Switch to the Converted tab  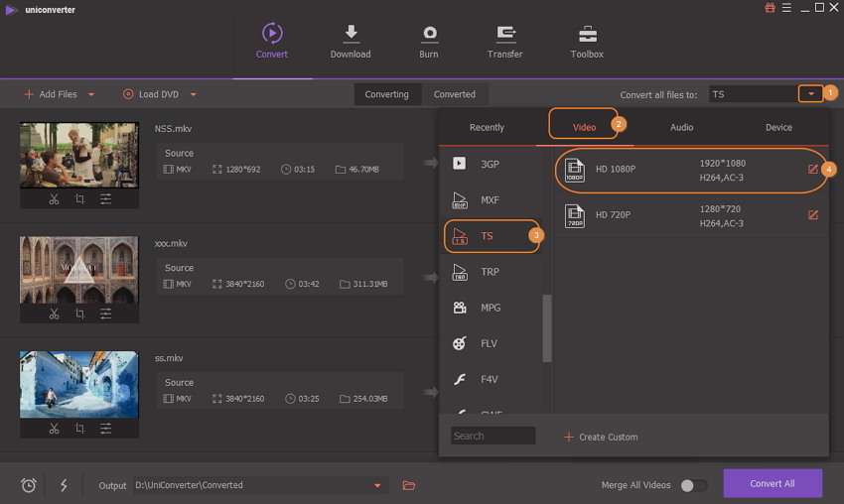click(x=455, y=94)
